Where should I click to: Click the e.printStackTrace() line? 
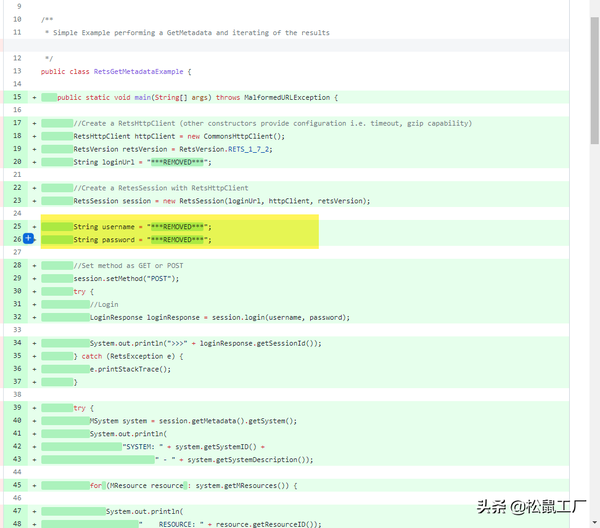pyautogui.click(x=130, y=369)
